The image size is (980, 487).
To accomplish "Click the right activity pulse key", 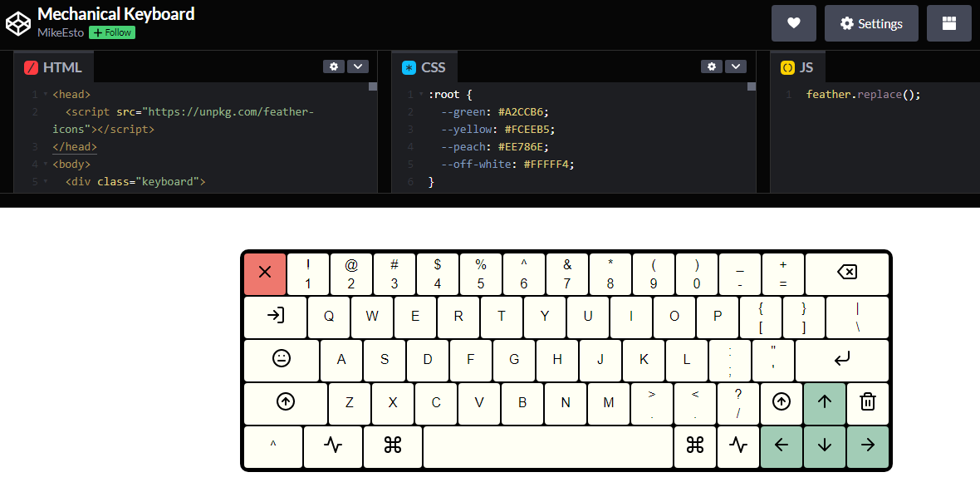I will pyautogui.click(x=738, y=446).
